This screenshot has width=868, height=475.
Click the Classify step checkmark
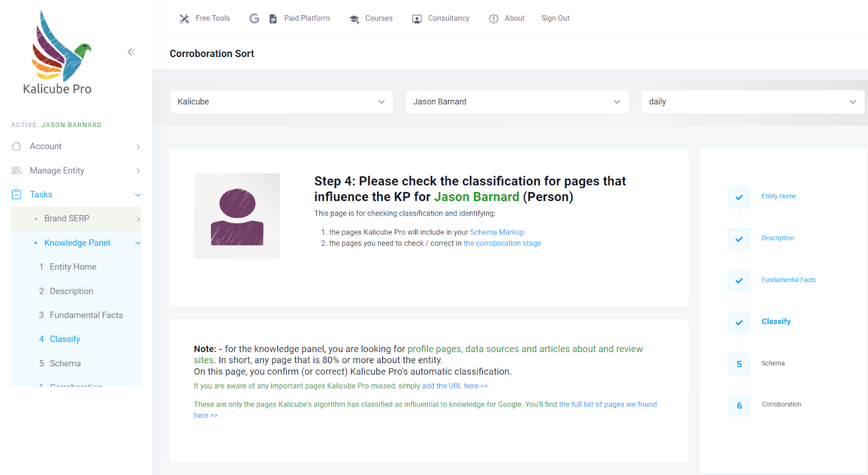coord(739,322)
